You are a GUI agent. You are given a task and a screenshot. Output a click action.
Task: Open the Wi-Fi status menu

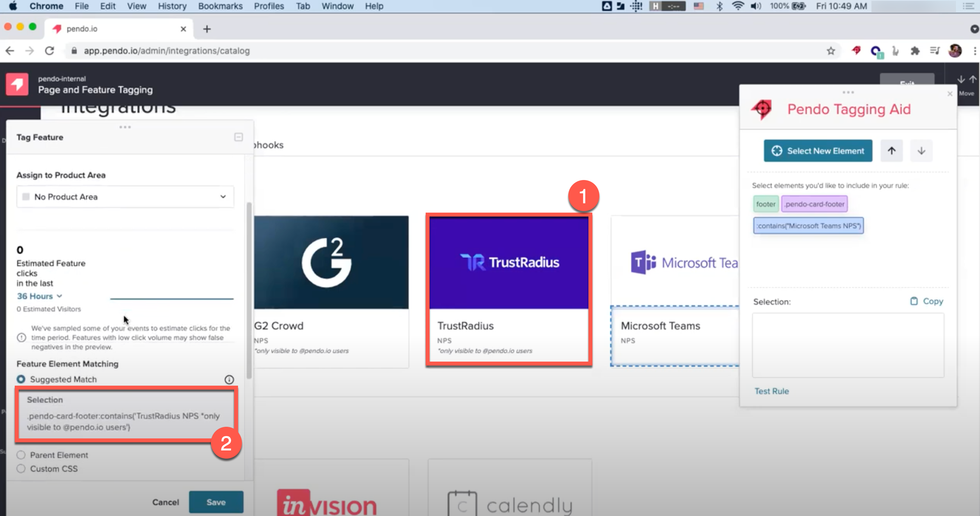(738, 6)
